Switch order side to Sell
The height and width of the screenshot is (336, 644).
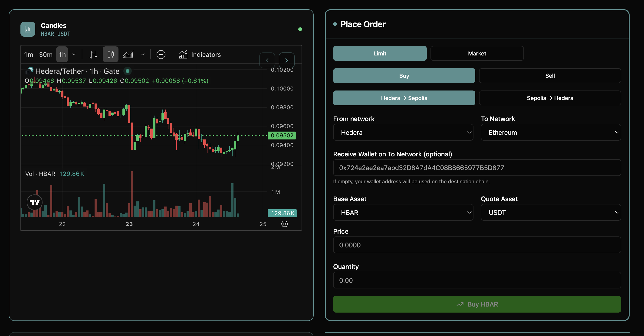(x=550, y=76)
